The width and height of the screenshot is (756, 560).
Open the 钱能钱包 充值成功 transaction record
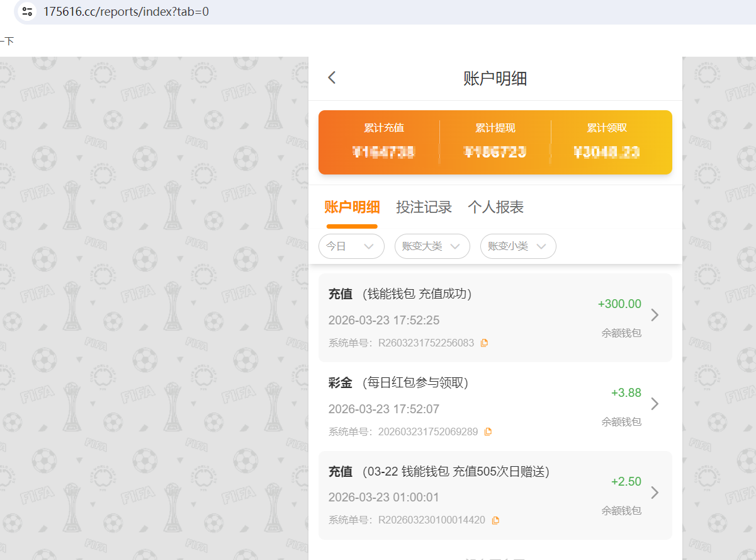[x=417, y=294]
